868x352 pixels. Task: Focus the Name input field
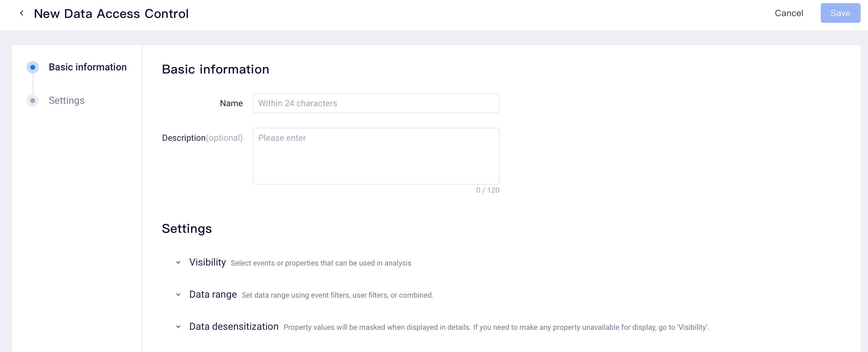376,103
